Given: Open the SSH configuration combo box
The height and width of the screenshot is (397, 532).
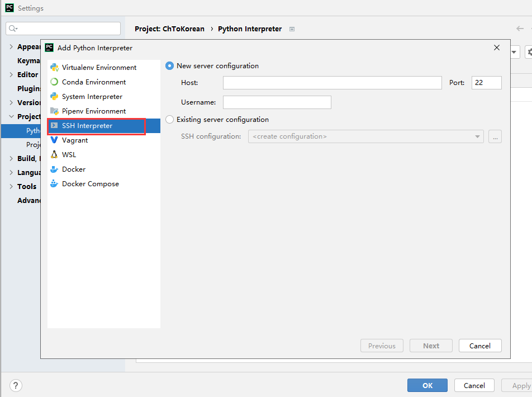Looking at the screenshot, I should (x=365, y=136).
